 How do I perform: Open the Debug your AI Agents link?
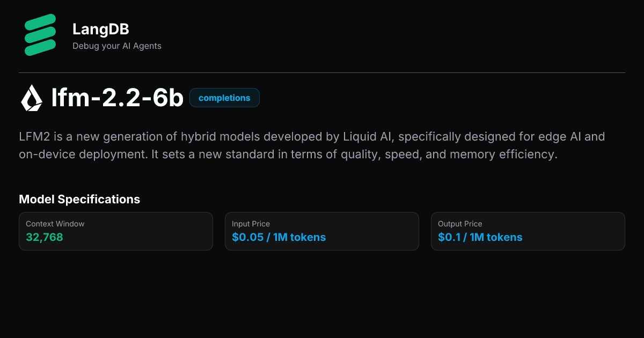pyautogui.click(x=116, y=46)
